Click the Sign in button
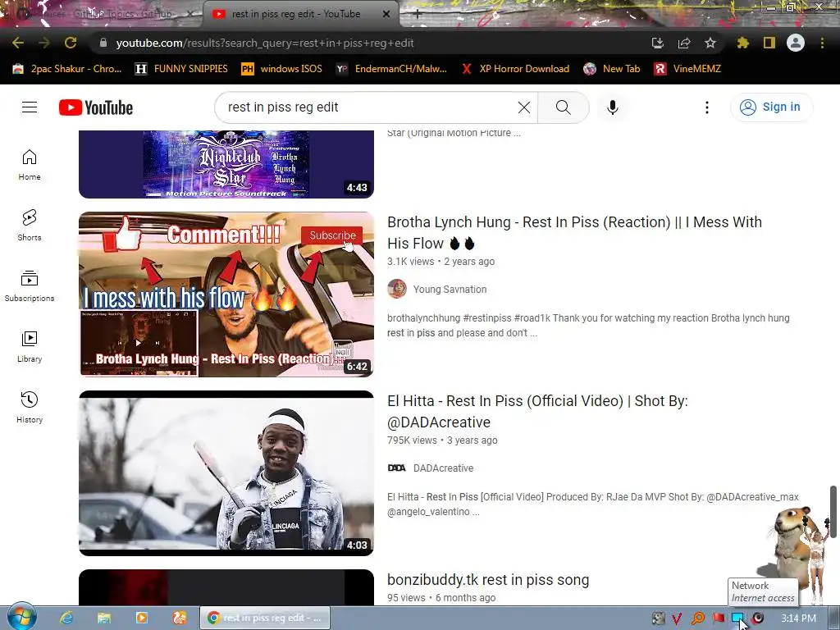 click(x=771, y=107)
